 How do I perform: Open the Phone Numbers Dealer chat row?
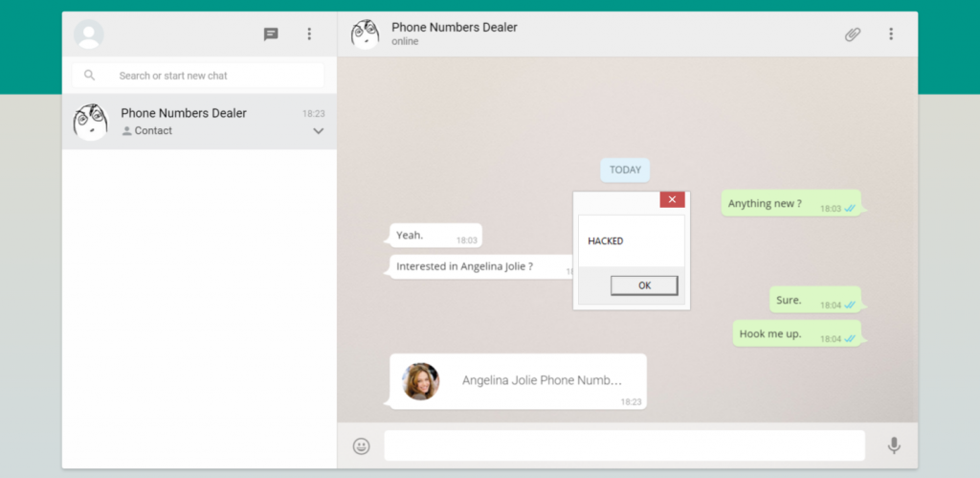coord(199,122)
